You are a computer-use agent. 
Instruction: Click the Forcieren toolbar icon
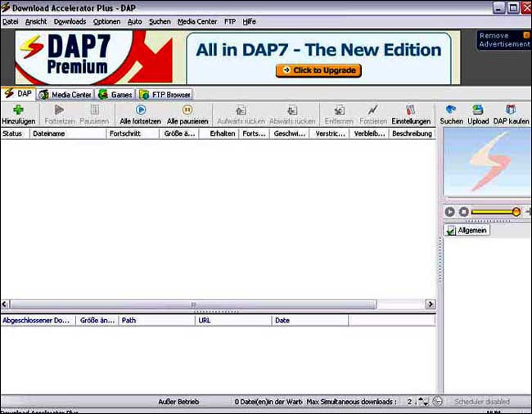click(373, 110)
